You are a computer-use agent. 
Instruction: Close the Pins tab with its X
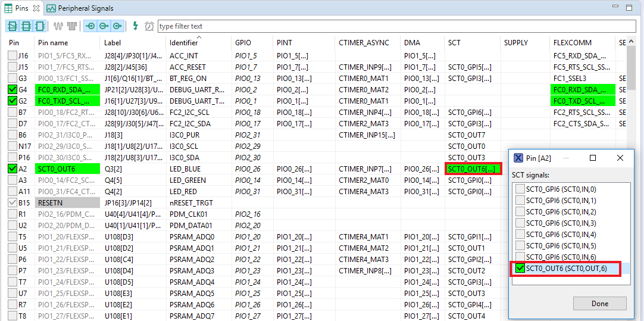pyautogui.click(x=36, y=8)
